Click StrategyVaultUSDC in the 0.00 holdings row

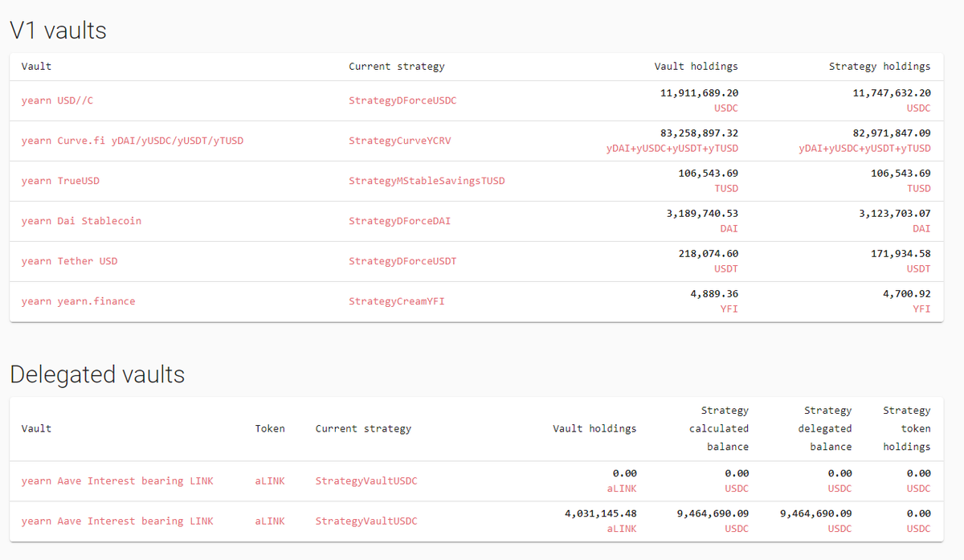pos(366,481)
